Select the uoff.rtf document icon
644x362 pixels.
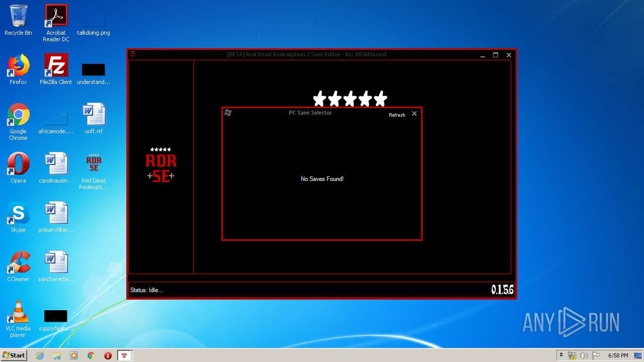pos(94,119)
